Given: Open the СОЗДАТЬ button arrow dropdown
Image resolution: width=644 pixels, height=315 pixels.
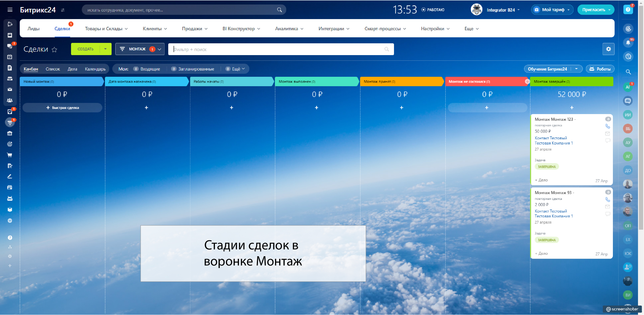Looking at the screenshot, I should click(x=105, y=49).
